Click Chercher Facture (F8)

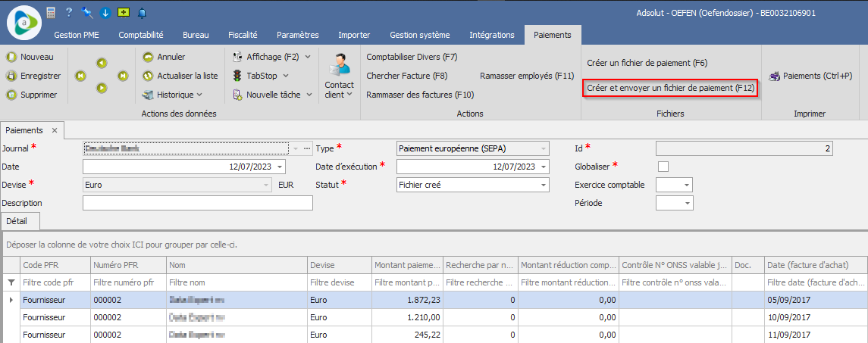[407, 76]
